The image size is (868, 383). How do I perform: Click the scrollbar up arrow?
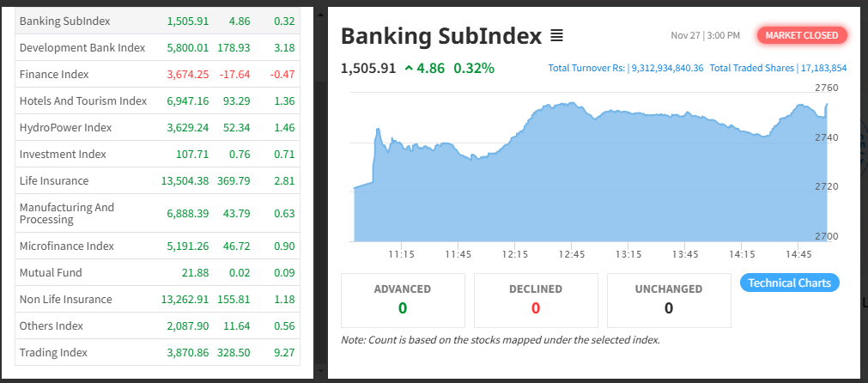[x=320, y=13]
